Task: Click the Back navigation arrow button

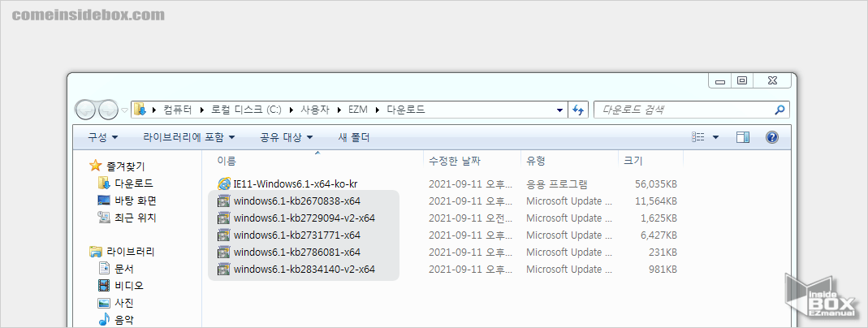Action: point(86,110)
